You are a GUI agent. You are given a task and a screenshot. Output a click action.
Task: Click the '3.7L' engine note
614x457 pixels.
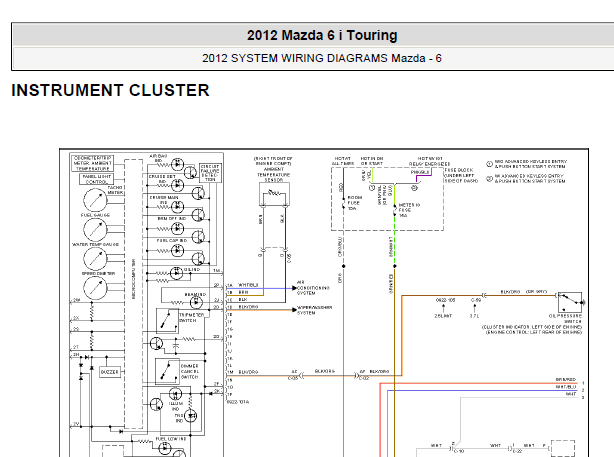474,316
